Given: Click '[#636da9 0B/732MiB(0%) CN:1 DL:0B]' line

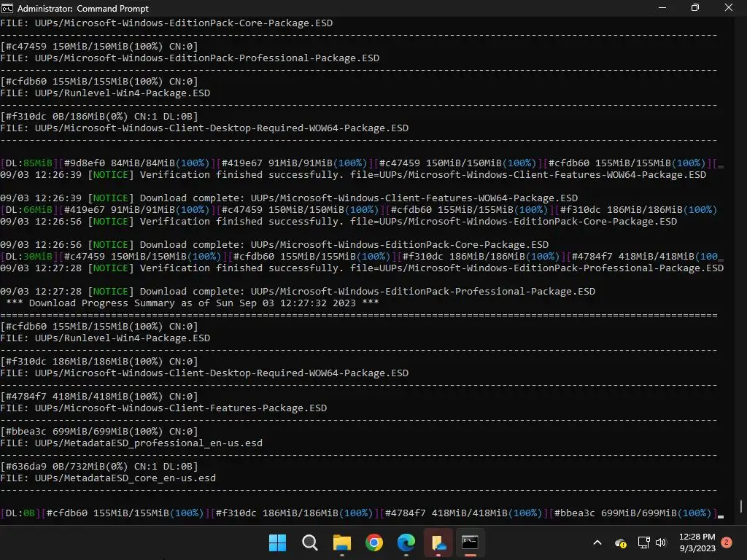Looking at the screenshot, I should tap(99, 466).
